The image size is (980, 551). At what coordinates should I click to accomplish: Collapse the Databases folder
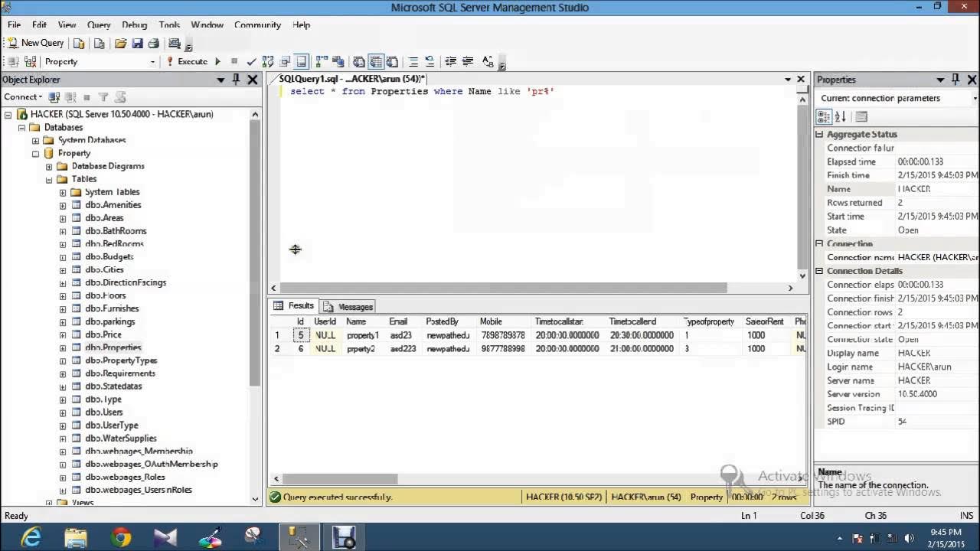click(21, 127)
